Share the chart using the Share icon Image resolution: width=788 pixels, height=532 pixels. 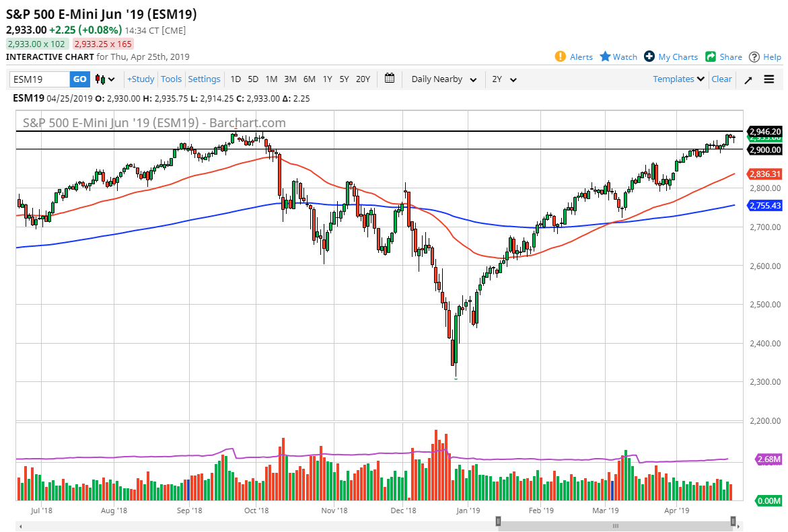pyautogui.click(x=709, y=56)
